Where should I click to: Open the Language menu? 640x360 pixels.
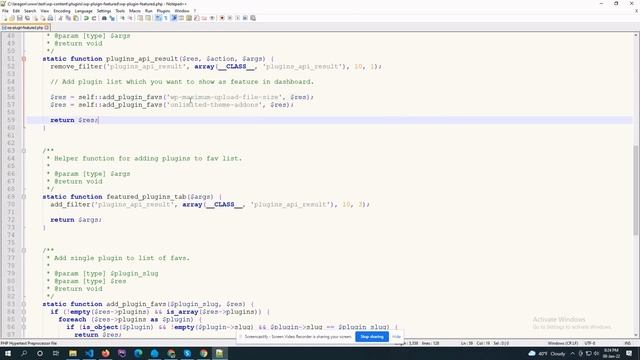click(84, 11)
